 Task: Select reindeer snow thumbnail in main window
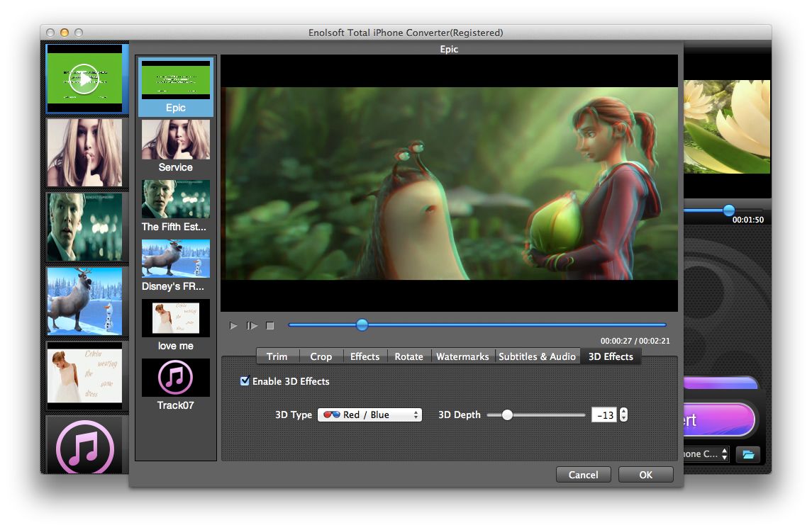(84, 300)
